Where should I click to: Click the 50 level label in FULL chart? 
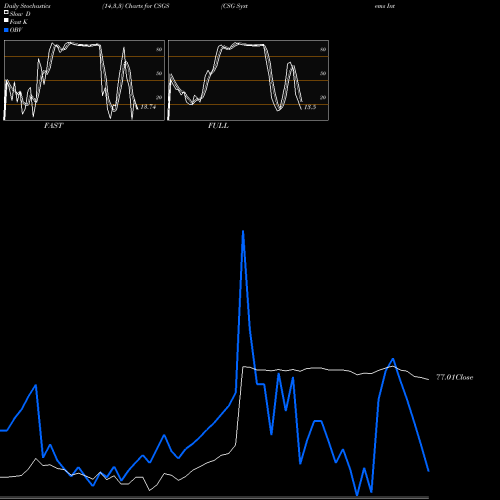click(x=323, y=73)
